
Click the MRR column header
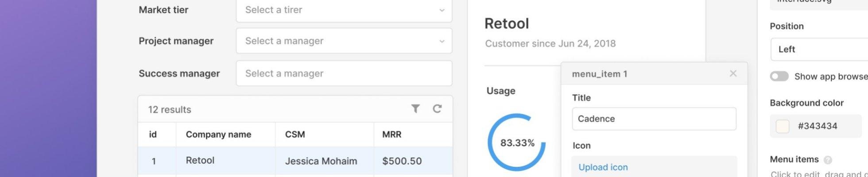392,135
